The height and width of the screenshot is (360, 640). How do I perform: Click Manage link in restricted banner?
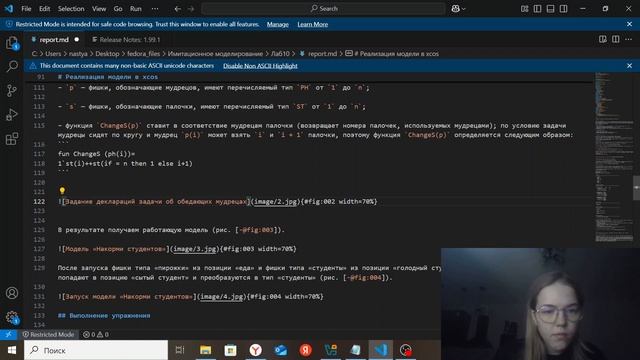pyautogui.click(x=278, y=24)
